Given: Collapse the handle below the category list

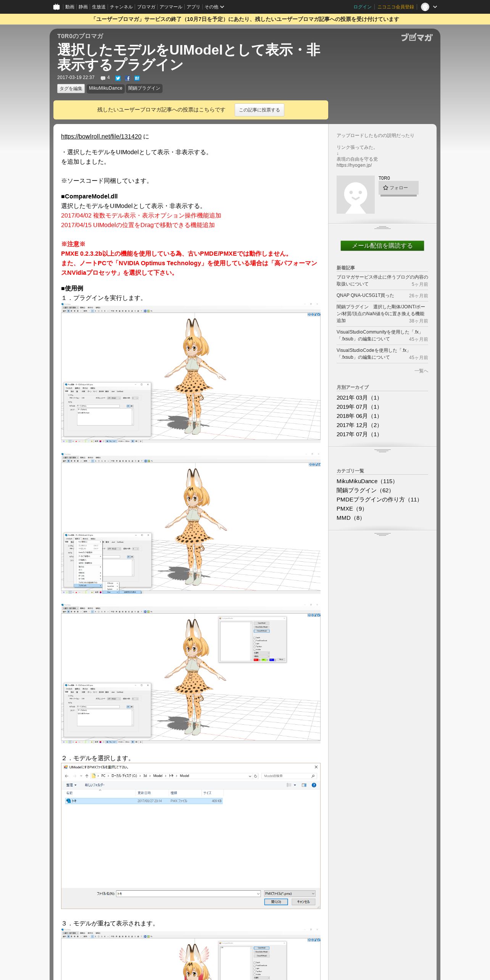Looking at the screenshot, I should (x=382, y=534).
